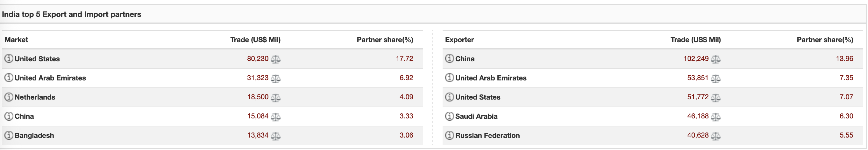Image resolution: width=868 pixels, height=150 pixels.
Task: Open info icon next to Netherlands
Action: (9, 97)
